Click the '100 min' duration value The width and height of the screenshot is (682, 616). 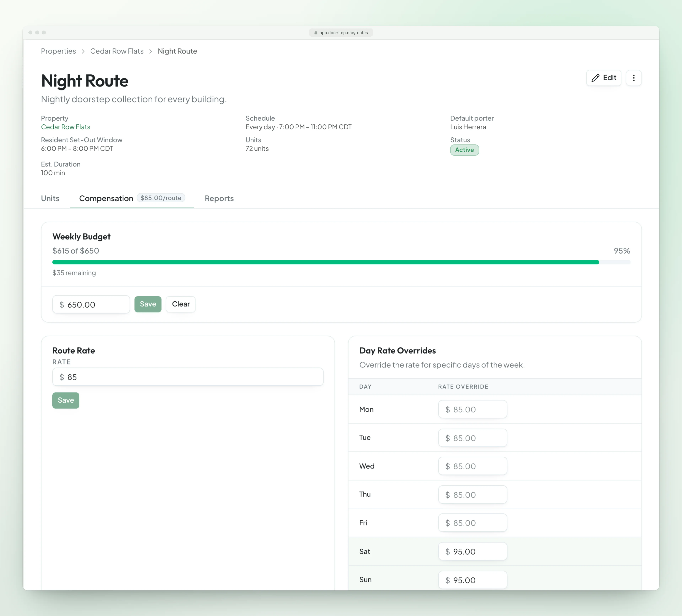coord(53,173)
